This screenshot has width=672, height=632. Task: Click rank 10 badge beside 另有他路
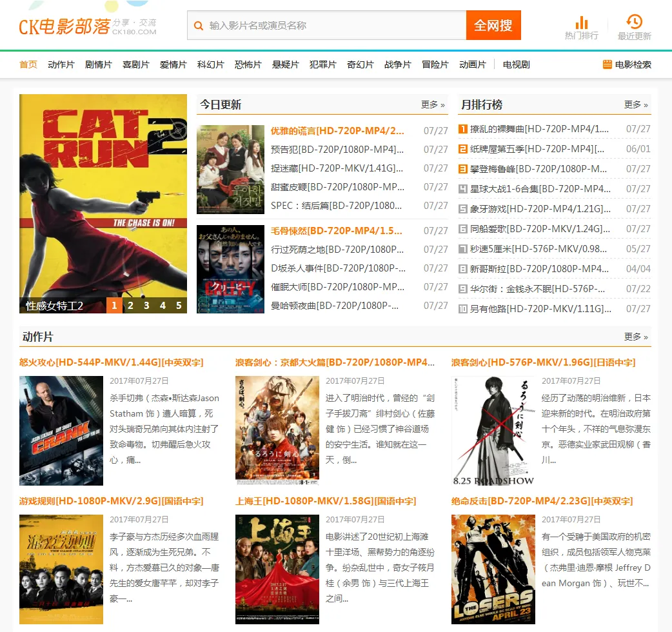(463, 309)
